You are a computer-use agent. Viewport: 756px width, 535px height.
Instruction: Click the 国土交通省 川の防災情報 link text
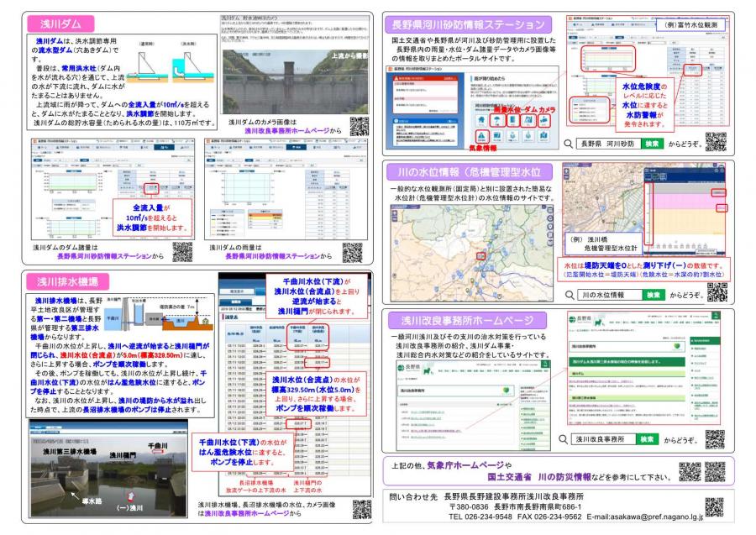539,477
